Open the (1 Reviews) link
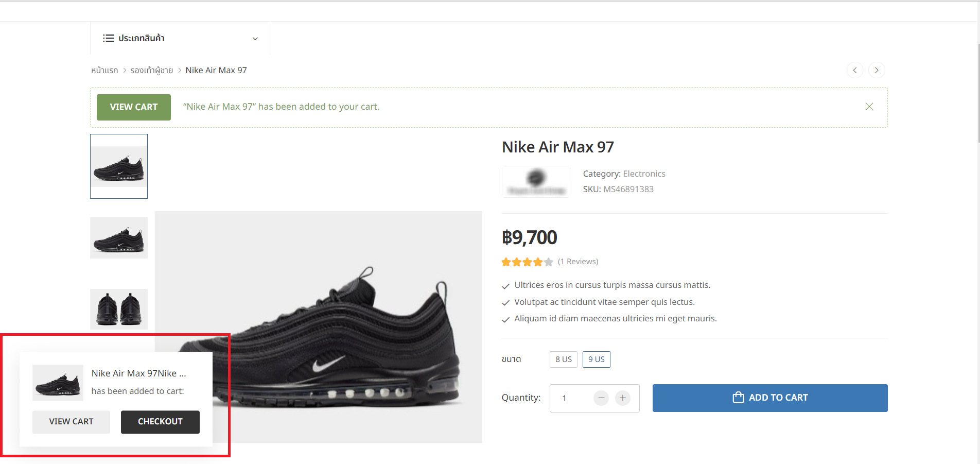980x464 pixels. pos(578,262)
